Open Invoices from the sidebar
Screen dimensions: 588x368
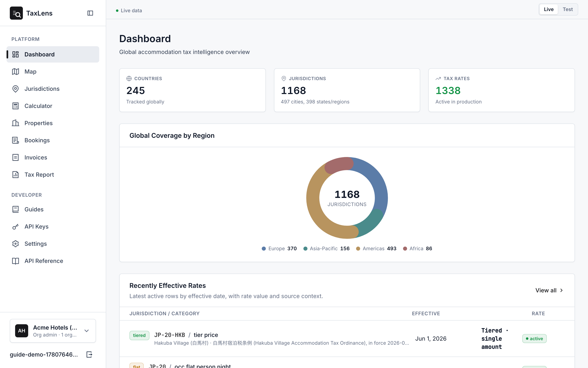click(x=53, y=157)
